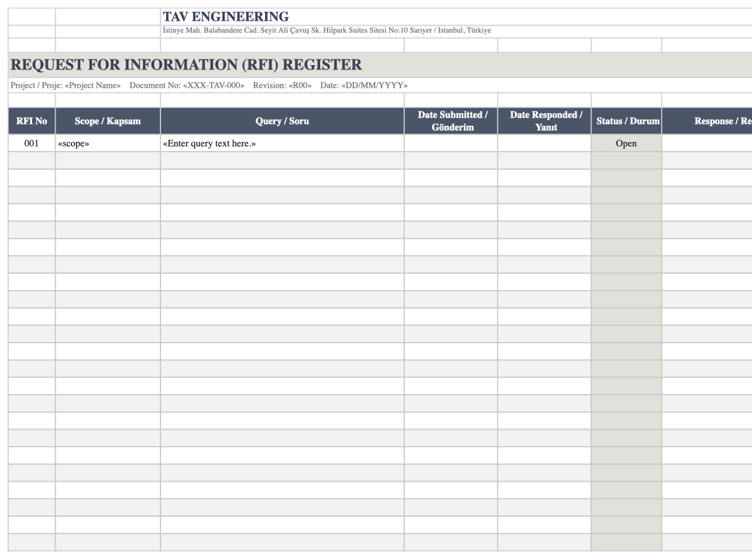The width and height of the screenshot is (752, 560).
Task: Click the İstinye Mah. address line cell
Action: pyautogui.click(x=456, y=31)
